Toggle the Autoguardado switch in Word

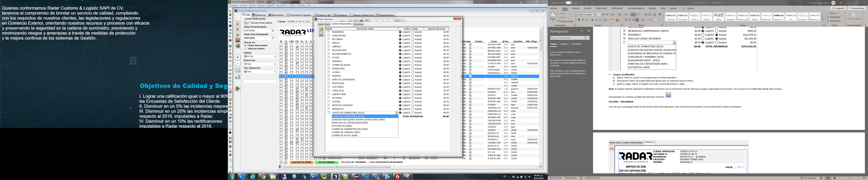(569, 3)
